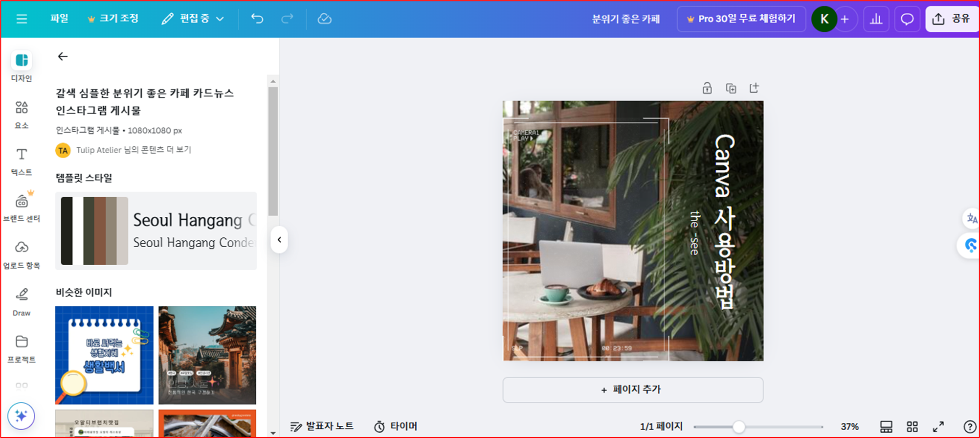Open the comments speech bubble

pyautogui.click(x=907, y=19)
